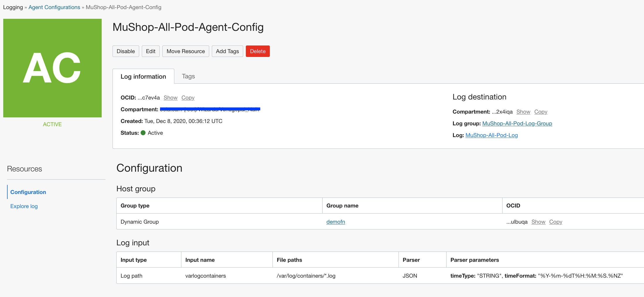Copy host group OCID ending ulbuqa
The width and height of the screenshot is (644, 297).
(x=556, y=222)
